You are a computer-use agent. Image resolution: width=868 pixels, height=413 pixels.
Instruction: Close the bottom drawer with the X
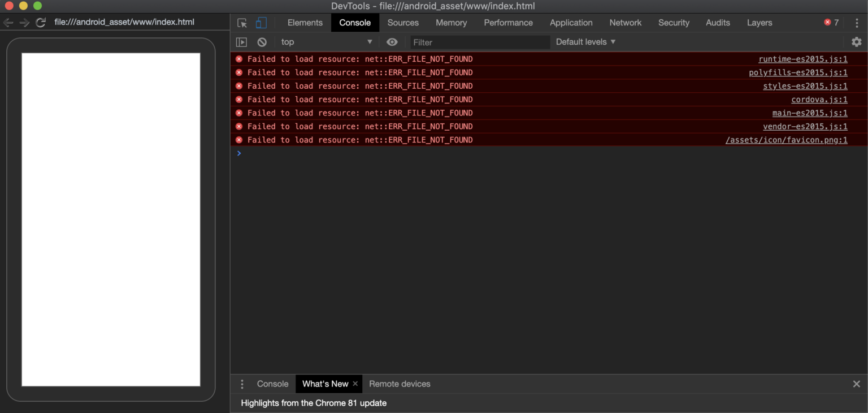[856, 384]
